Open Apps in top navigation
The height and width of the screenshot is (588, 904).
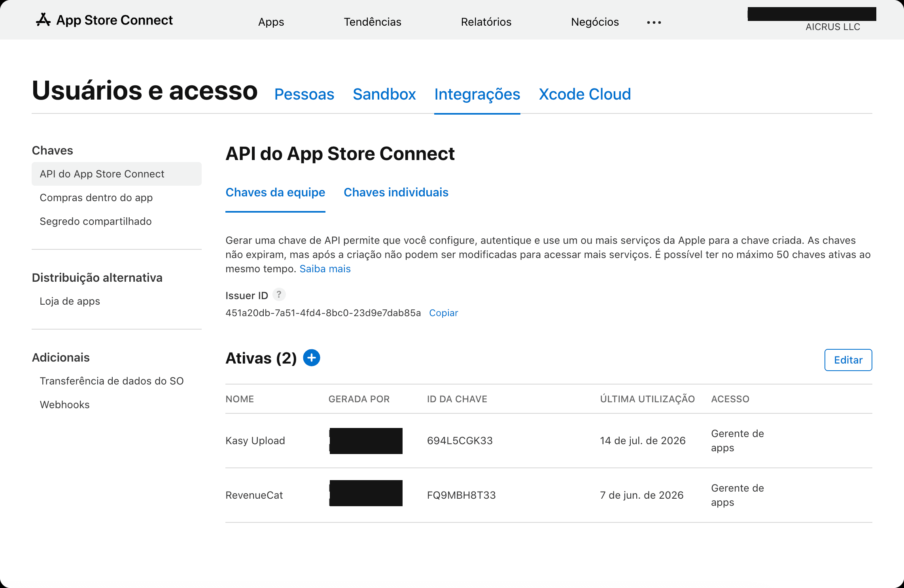coord(271,22)
